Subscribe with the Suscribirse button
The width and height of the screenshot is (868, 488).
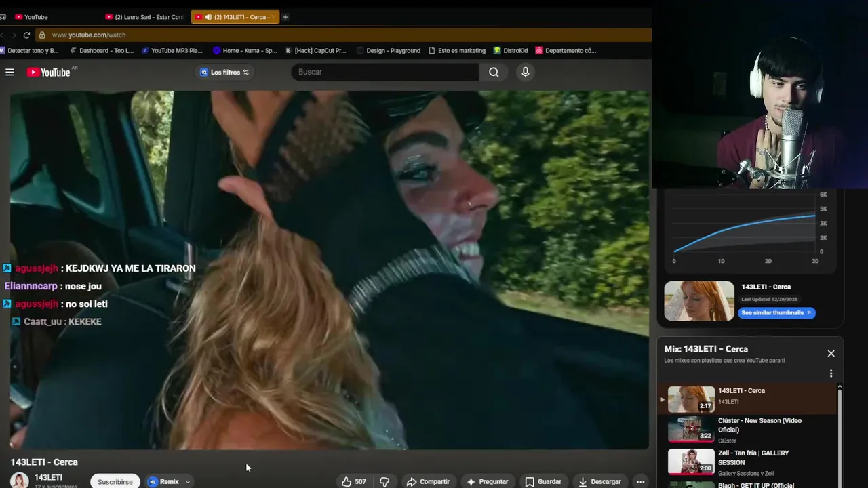click(x=115, y=481)
